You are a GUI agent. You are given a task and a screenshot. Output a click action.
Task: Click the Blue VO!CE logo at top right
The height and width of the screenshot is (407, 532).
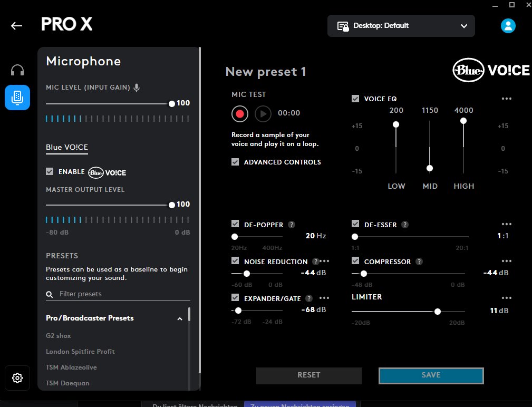491,70
